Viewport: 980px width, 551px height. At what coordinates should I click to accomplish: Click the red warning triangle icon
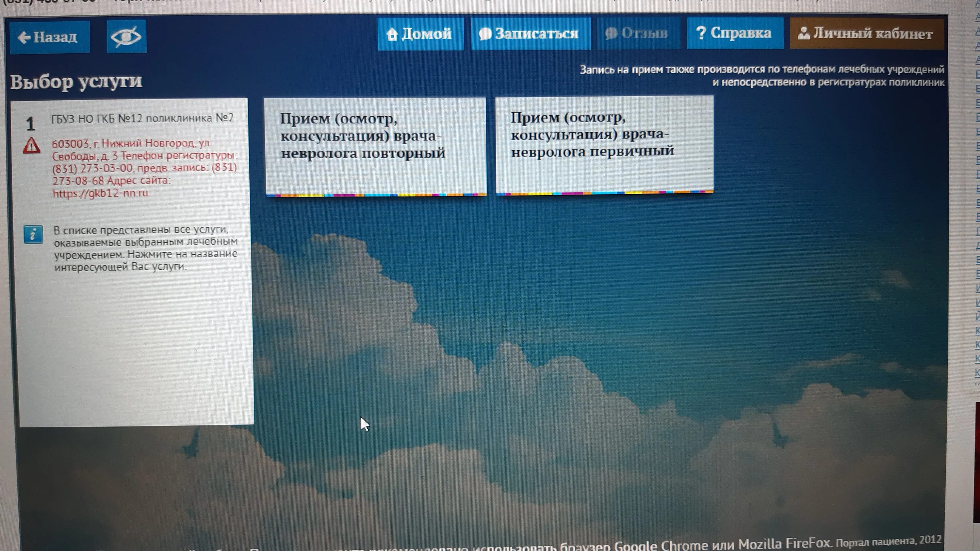31,146
